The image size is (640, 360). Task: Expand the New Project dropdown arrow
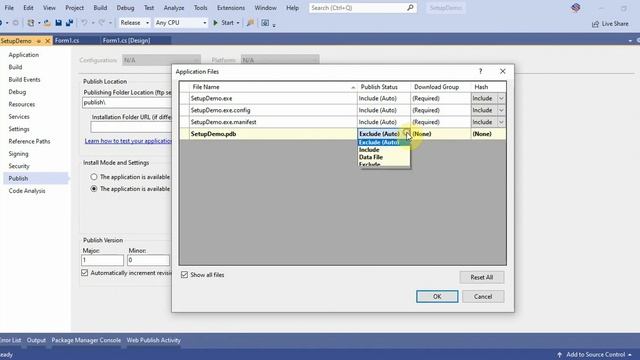coord(39,23)
